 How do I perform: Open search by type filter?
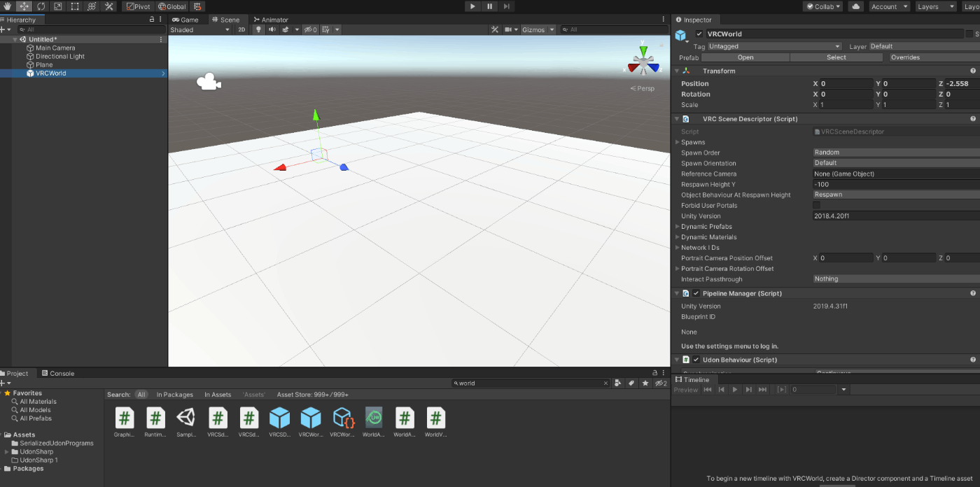click(x=618, y=383)
